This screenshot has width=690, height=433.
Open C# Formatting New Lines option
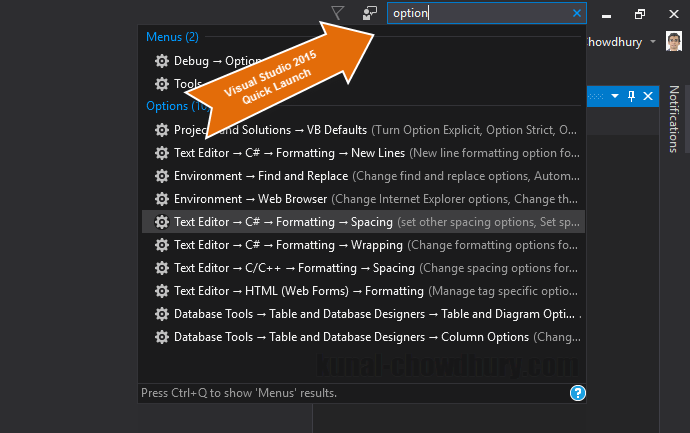(x=363, y=153)
